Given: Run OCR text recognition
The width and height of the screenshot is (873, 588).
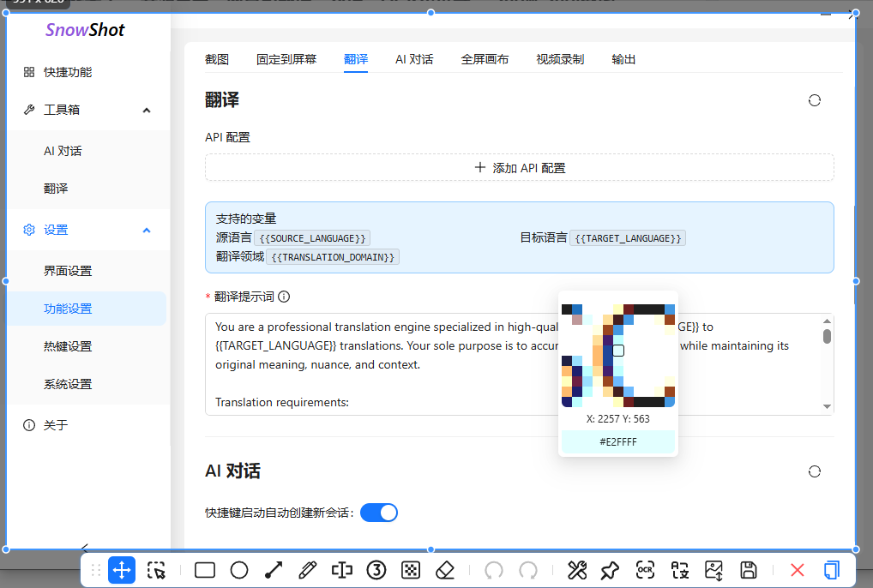Looking at the screenshot, I should click(x=645, y=570).
